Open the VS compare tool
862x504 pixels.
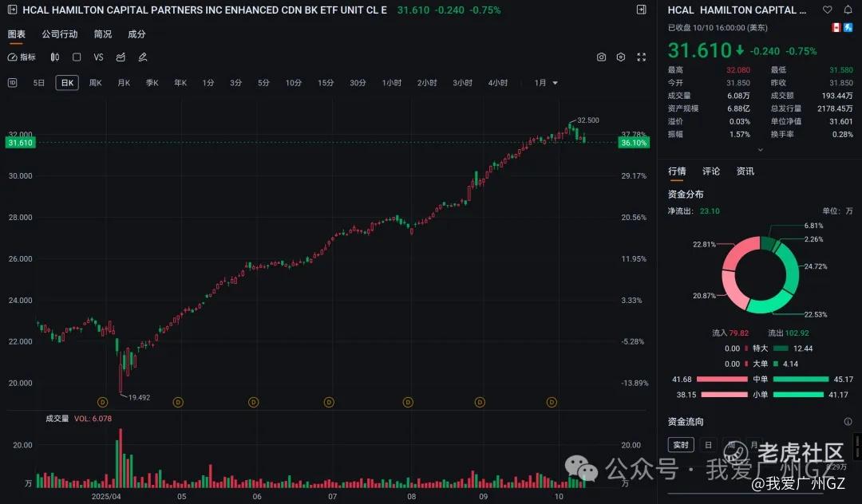click(98, 57)
